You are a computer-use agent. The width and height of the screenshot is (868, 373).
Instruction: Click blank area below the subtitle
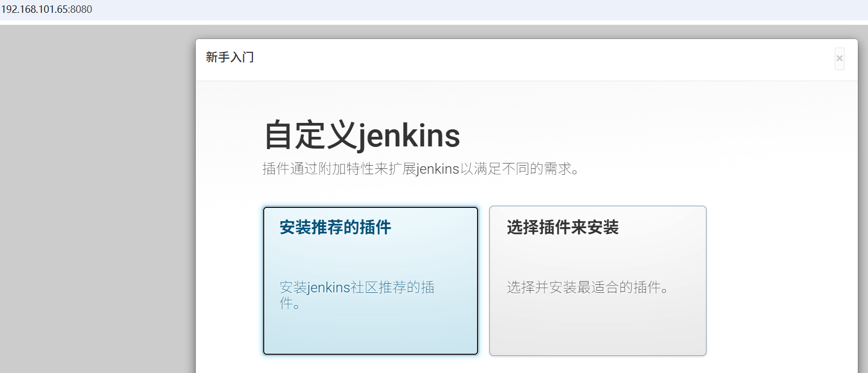481,191
